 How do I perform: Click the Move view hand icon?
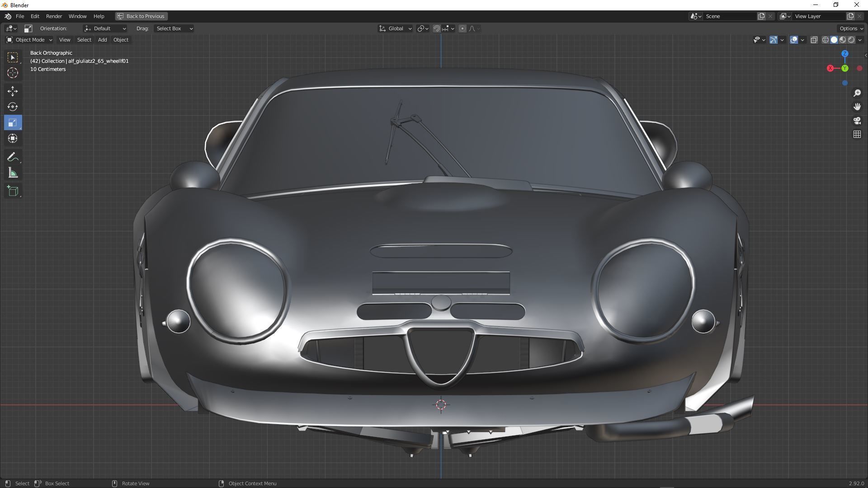[857, 107]
